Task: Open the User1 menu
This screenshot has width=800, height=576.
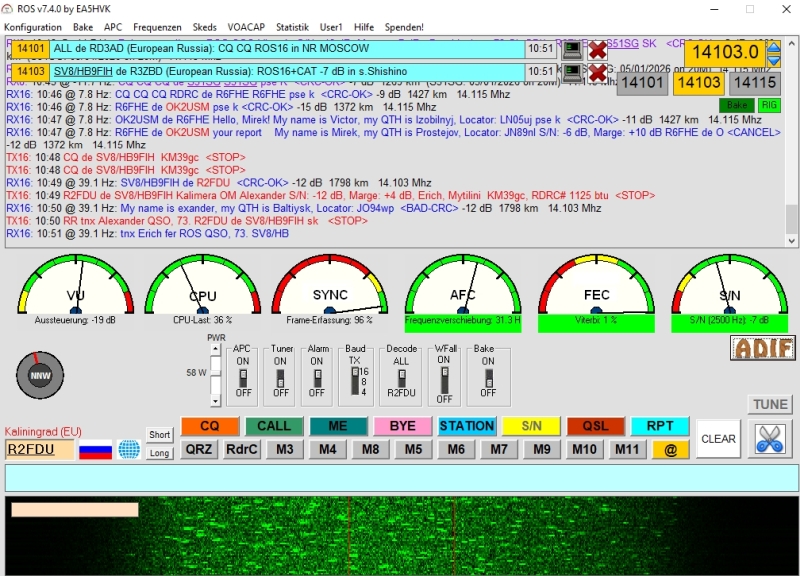Action: click(331, 28)
